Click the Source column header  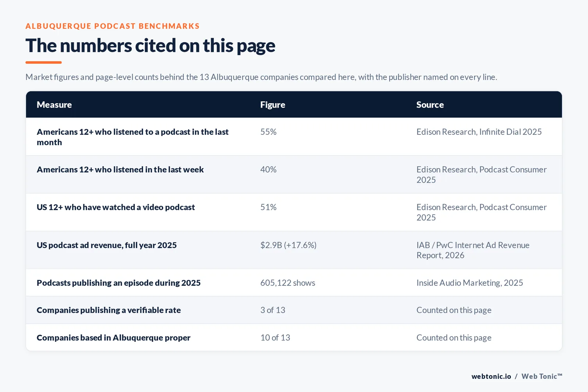pyautogui.click(x=430, y=105)
